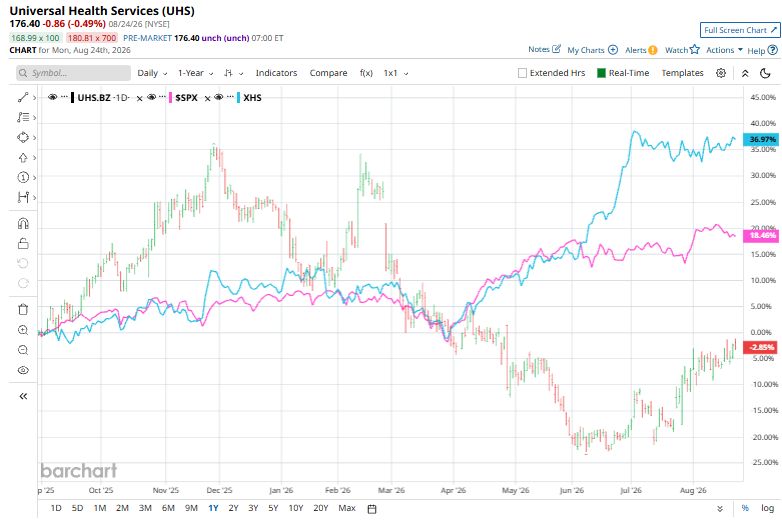Select the up arrow marker tool
This screenshot has height=530, width=782.
(x=23, y=158)
